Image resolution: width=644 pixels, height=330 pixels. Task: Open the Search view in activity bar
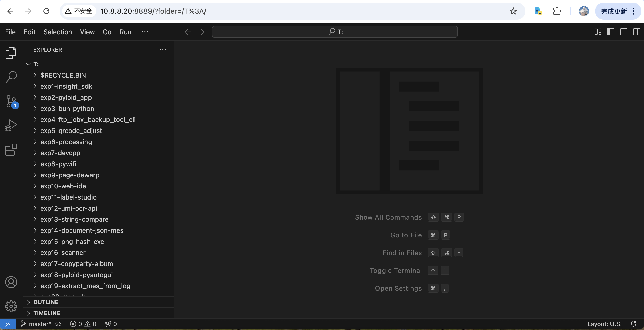[11, 77]
